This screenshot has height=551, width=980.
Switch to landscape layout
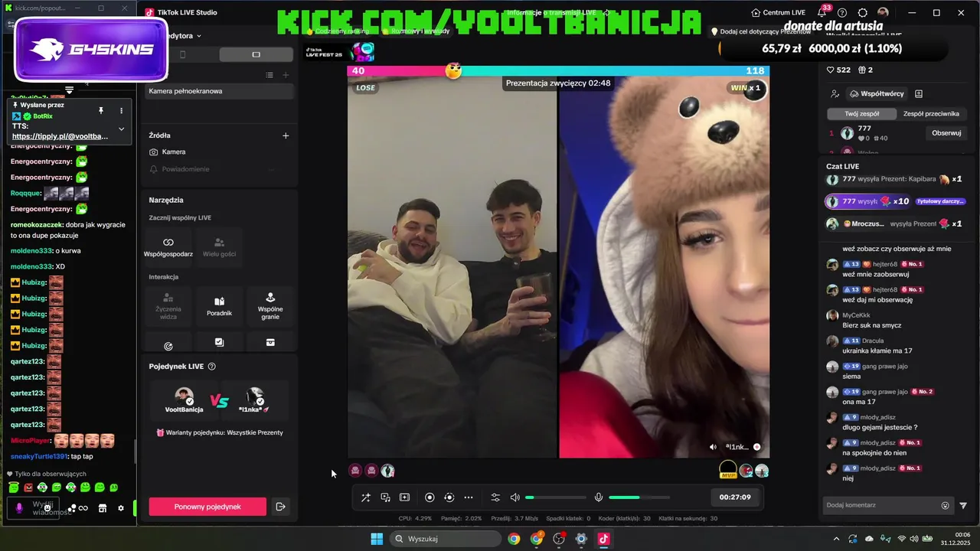click(256, 54)
